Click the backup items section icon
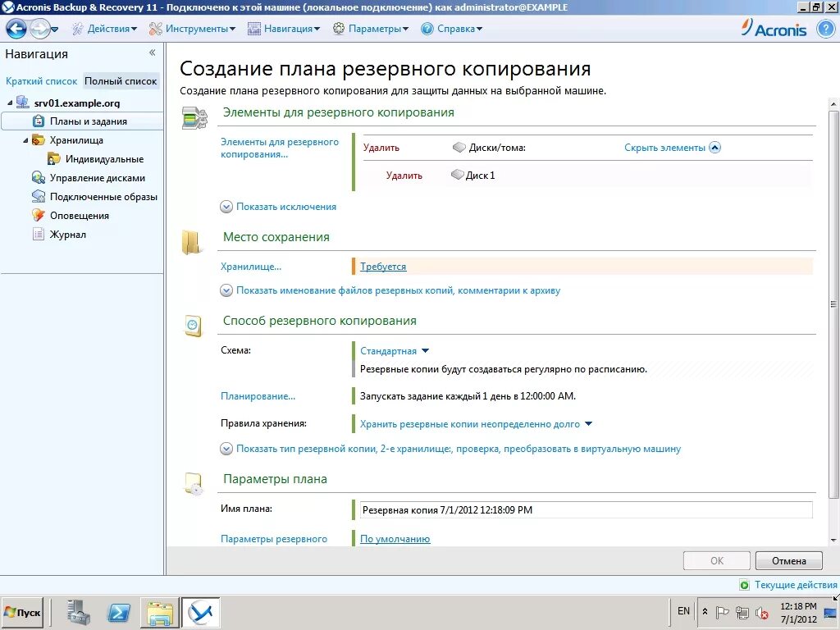The image size is (840, 630). (194, 118)
